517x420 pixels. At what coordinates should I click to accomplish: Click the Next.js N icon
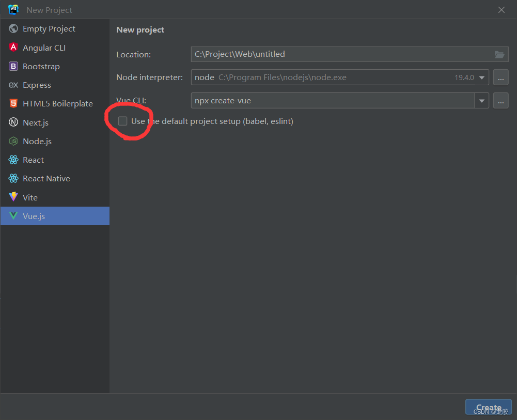click(x=13, y=122)
